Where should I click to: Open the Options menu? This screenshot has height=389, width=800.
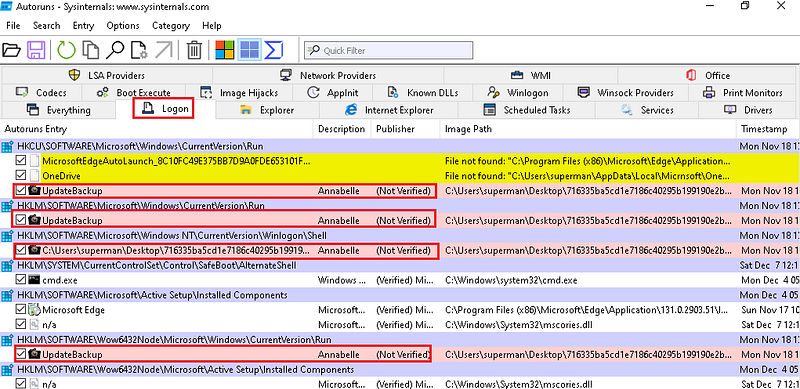click(x=123, y=26)
